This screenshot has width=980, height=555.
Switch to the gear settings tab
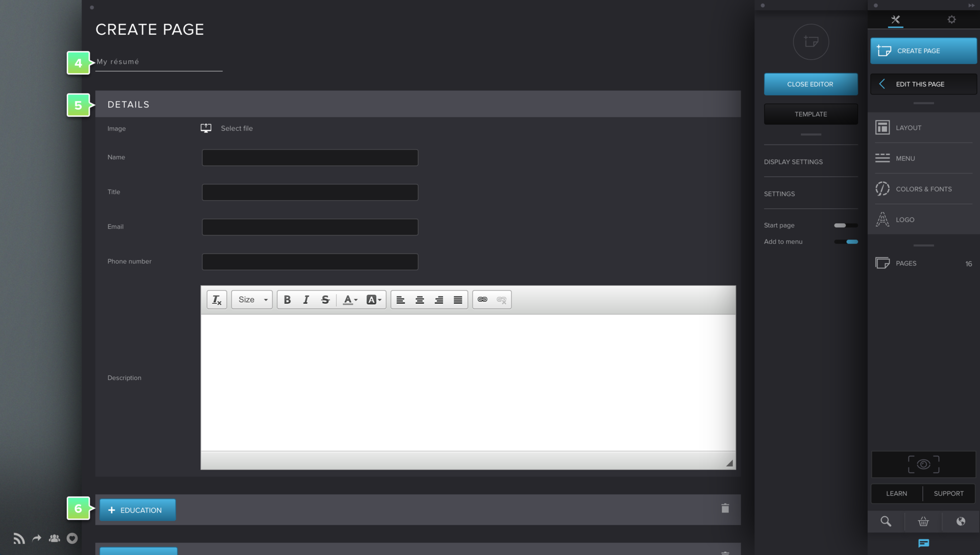tap(951, 19)
